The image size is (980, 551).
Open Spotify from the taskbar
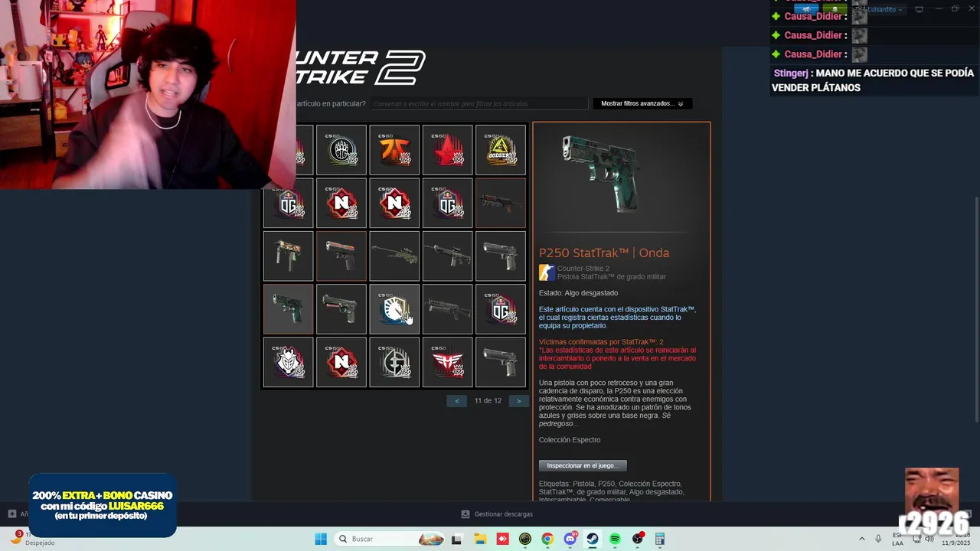click(615, 539)
